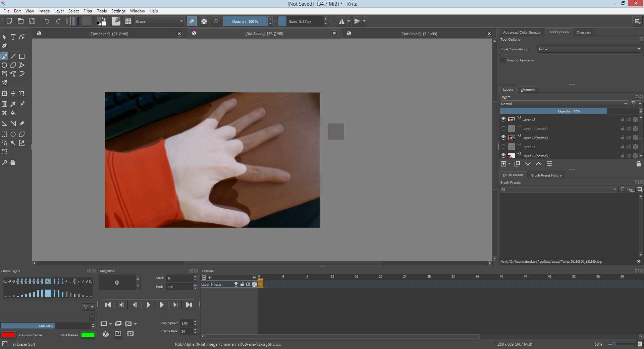Click next frames green color swatch
644x349 pixels.
click(x=88, y=335)
